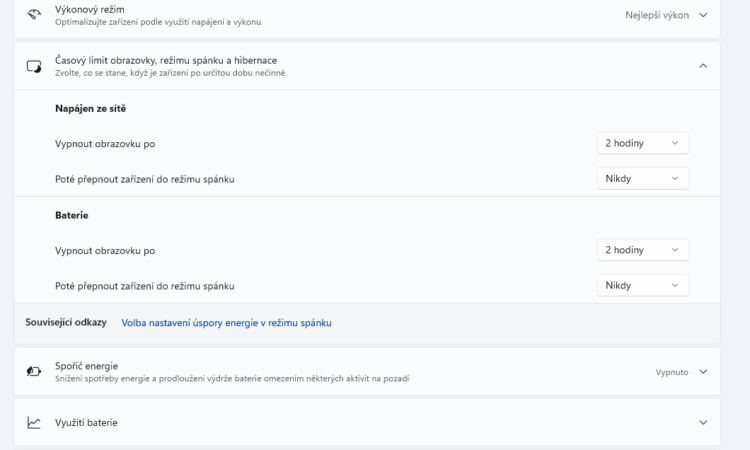Click the Související odkazy label

(x=66, y=322)
